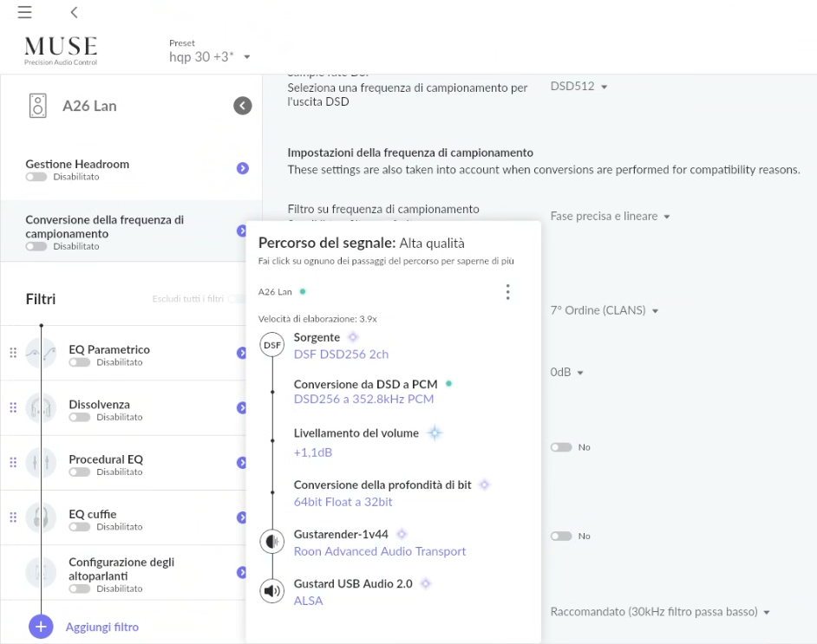Click the blue plus add filter icon

[41, 626]
